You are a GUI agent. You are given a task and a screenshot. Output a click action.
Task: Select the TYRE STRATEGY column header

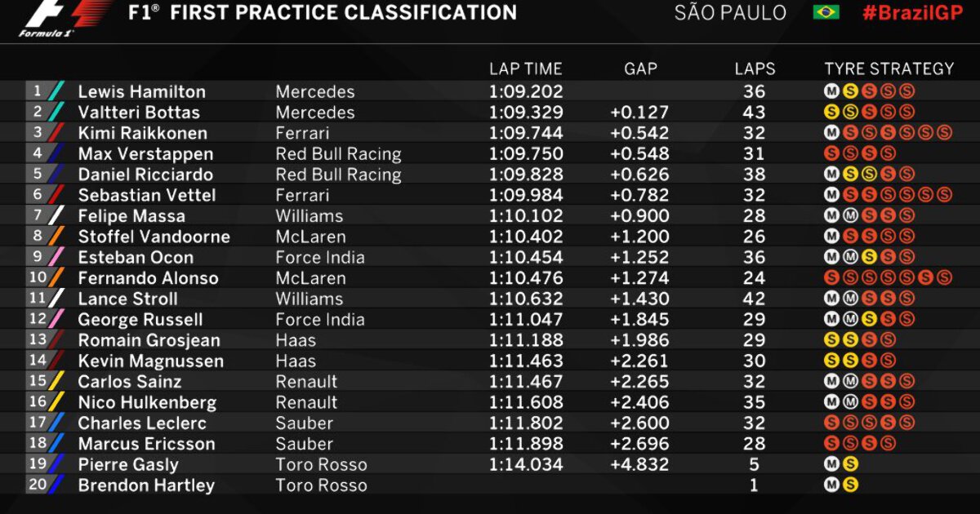tap(889, 69)
